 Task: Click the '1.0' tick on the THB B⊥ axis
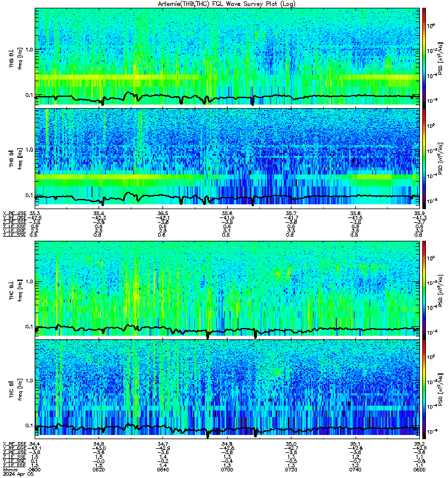point(29,50)
